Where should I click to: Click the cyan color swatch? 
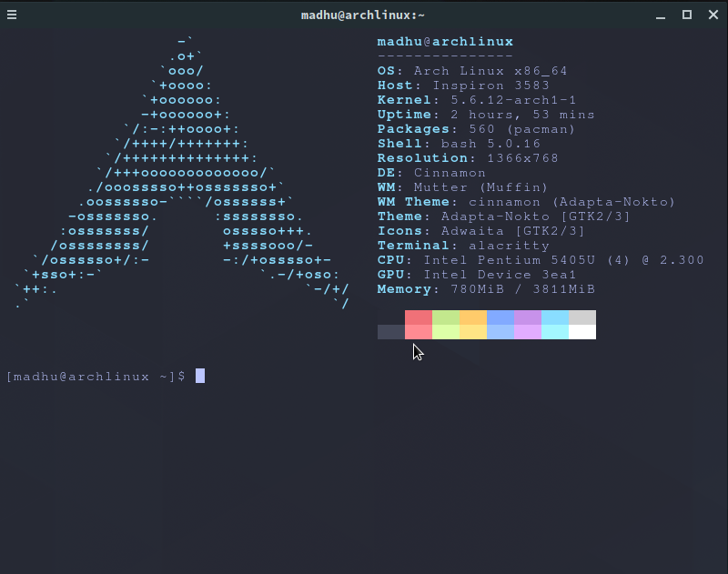click(555, 325)
